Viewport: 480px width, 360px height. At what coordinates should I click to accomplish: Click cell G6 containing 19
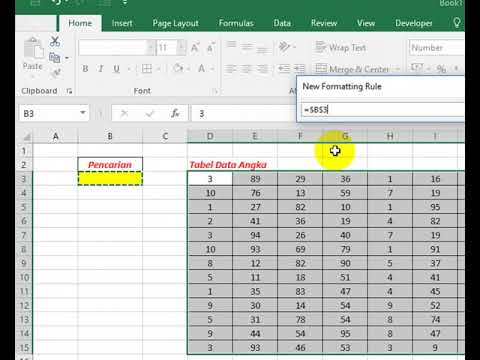[x=345, y=221]
